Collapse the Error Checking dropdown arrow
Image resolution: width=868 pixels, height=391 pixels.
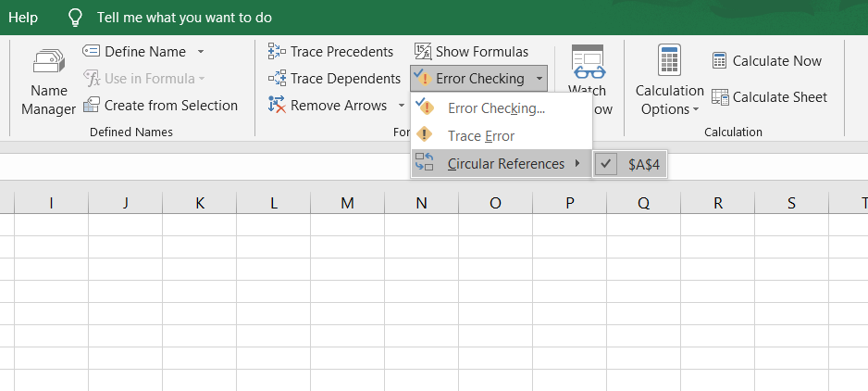(x=539, y=79)
